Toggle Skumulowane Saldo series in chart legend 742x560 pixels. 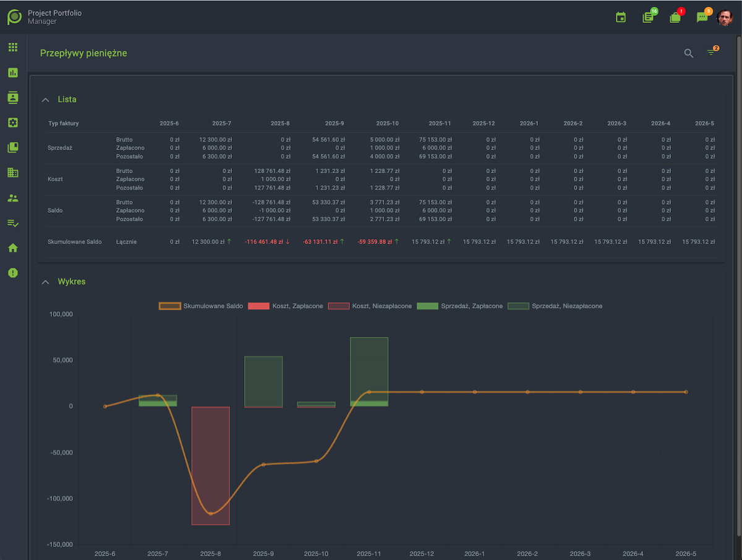(x=200, y=306)
